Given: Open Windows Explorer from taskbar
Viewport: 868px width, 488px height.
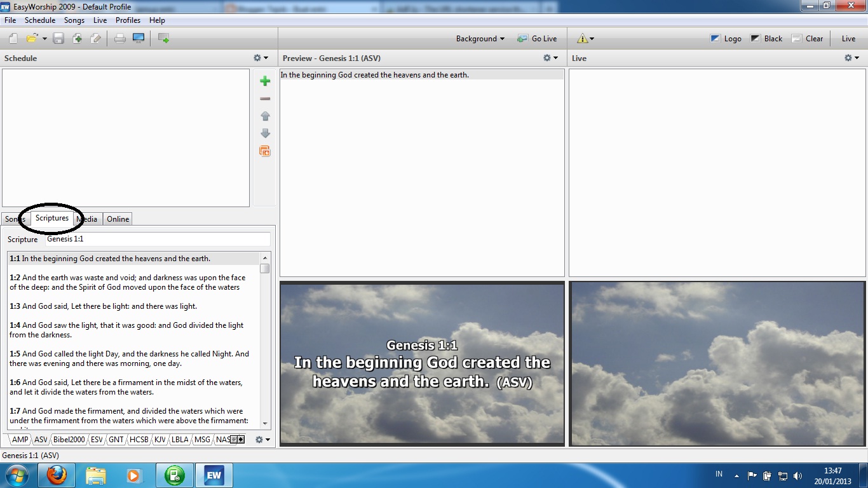Looking at the screenshot, I should click(96, 475).
